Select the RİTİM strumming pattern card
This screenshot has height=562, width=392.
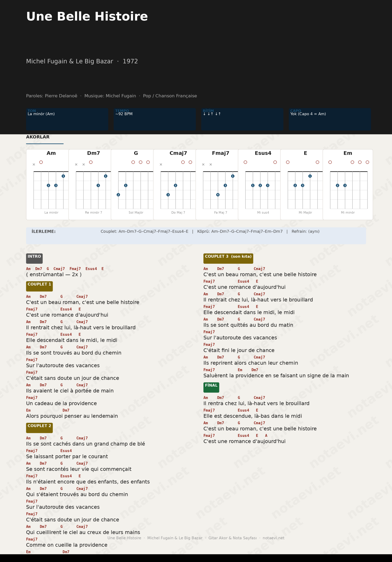pos(242,119)
